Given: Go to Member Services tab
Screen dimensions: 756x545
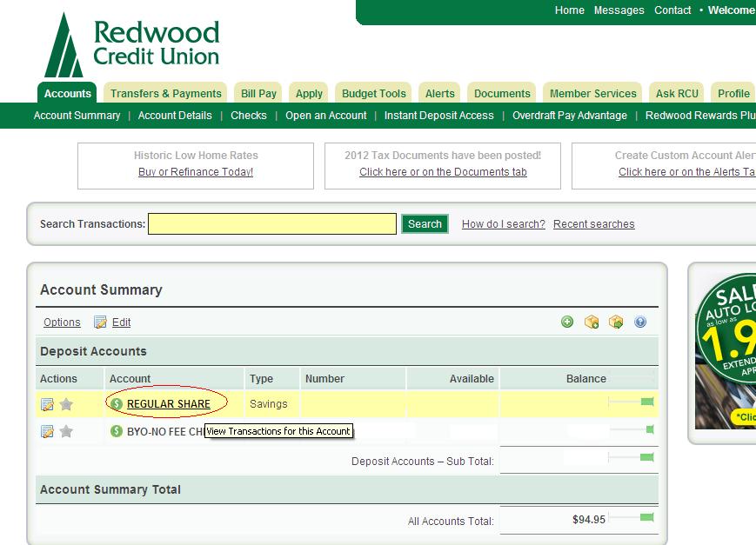Looking at the screenshot, I should point(593,93).
